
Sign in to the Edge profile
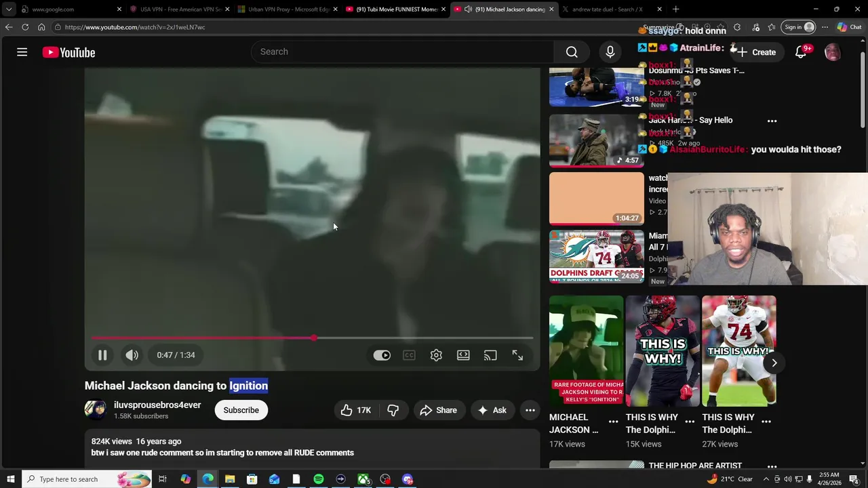[797, 27]
